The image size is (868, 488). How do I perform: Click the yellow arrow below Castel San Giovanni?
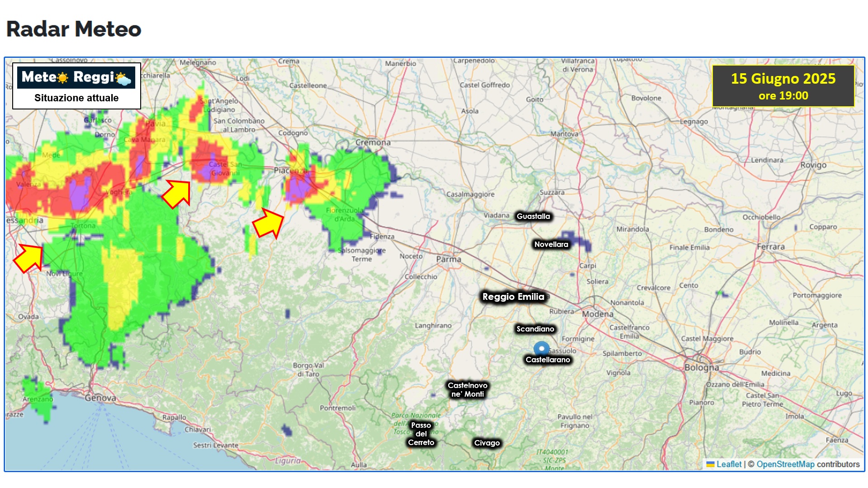pos(177,194)
